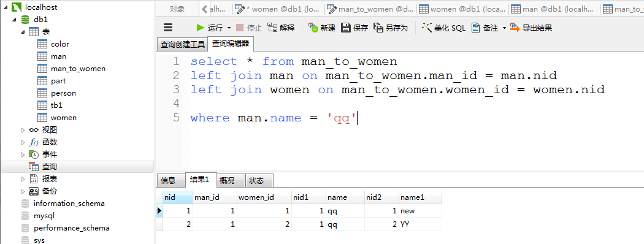Switch to the 查询编辑器 tab
The image size is (644, 244).
coord(231,44)
